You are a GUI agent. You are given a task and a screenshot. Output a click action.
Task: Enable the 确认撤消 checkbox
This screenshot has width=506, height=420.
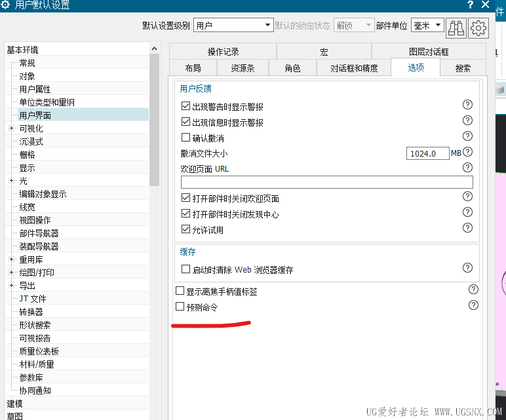185,138
